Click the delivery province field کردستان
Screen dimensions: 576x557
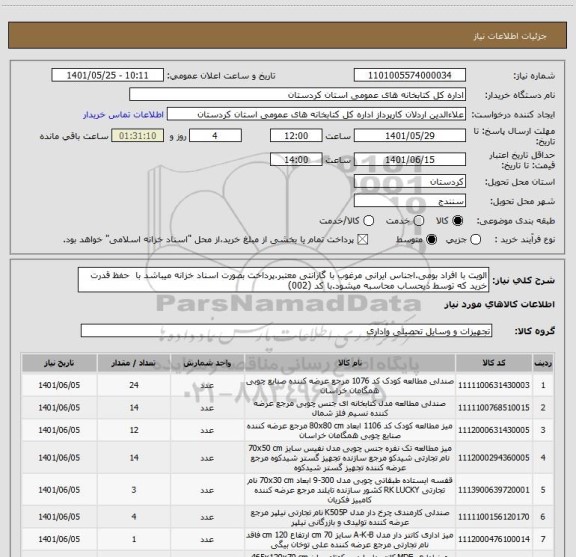tap(410, 182)
